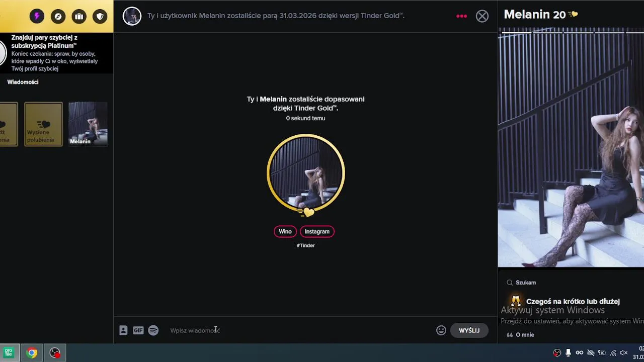The height and width of the screenshot is (362, 644).
Task: Click the 0 sekund temu timestamp
Action: tap(305, 118)
